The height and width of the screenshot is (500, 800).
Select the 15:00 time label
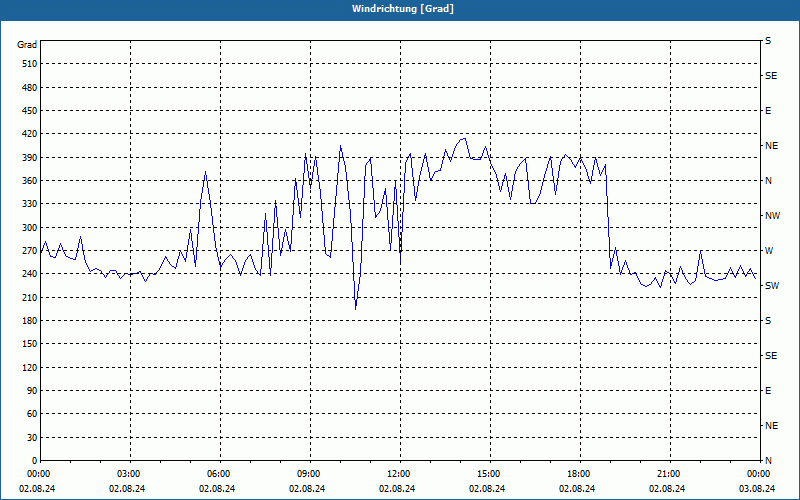pos(487,474)
